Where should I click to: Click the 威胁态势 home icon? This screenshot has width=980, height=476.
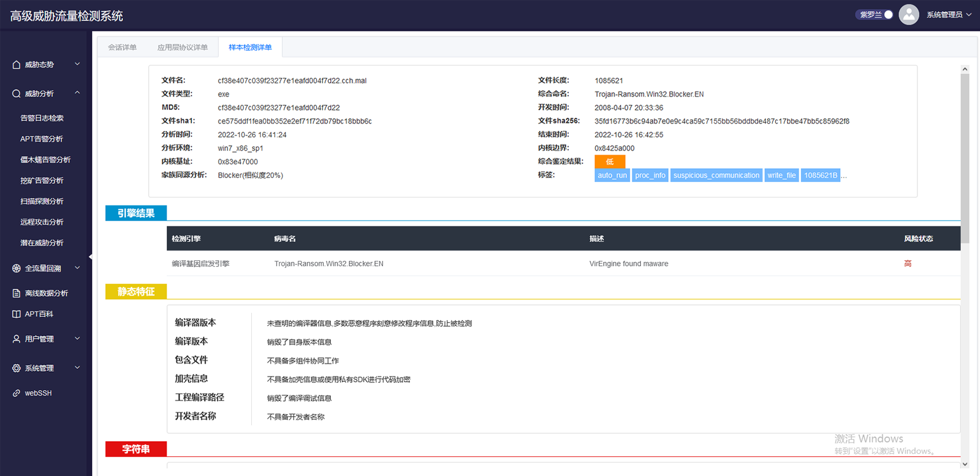(x=16, y=65)
